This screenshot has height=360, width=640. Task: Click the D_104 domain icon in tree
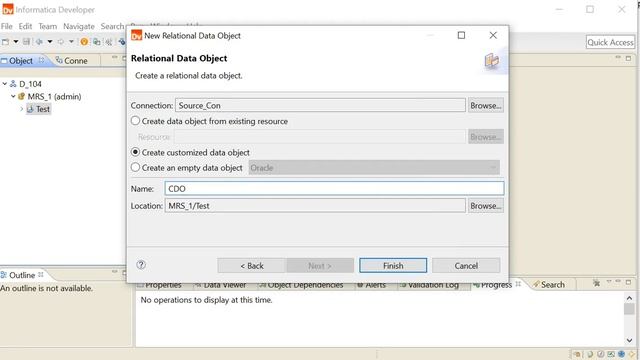tap(13, 84)
